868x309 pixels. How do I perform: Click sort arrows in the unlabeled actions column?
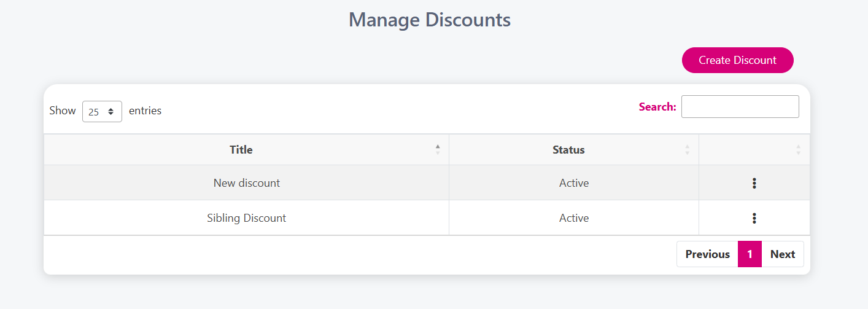coord(798,149)
